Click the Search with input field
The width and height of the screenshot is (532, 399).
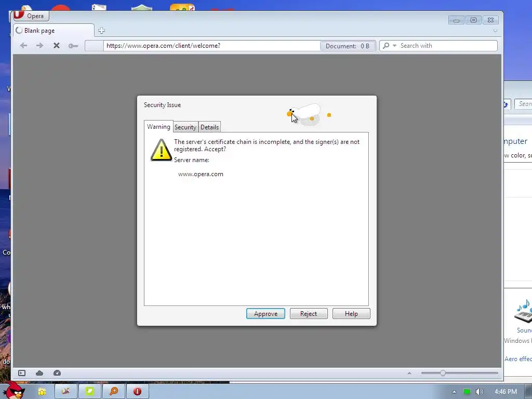447,46
